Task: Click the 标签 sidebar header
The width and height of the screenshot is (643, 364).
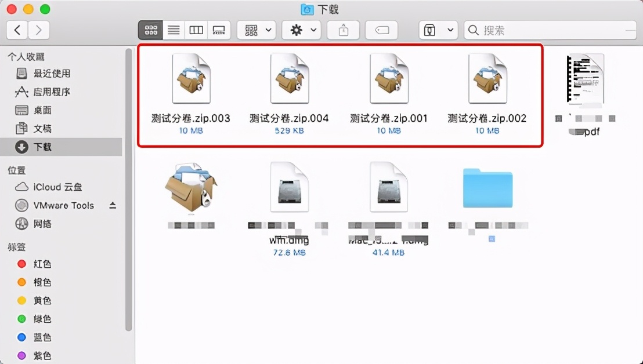Action: click(16, 247)
